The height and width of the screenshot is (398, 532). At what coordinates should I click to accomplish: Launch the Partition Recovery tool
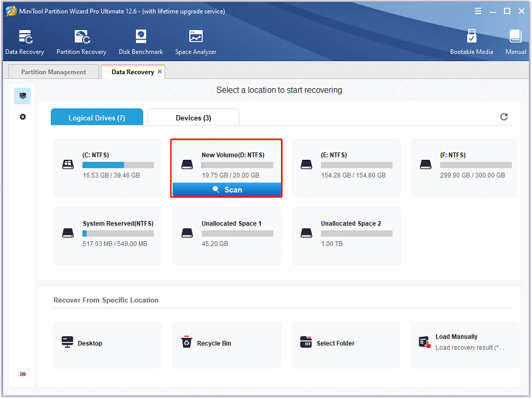81,42
